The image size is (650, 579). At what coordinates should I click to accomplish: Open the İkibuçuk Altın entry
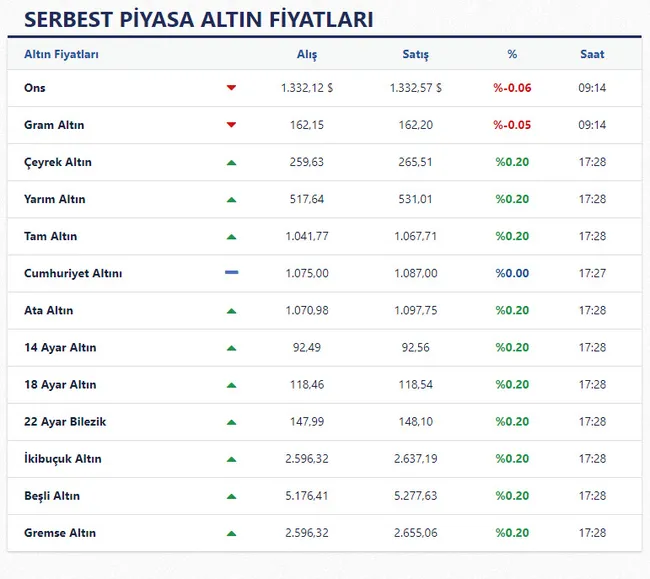[x=62, y=459]
